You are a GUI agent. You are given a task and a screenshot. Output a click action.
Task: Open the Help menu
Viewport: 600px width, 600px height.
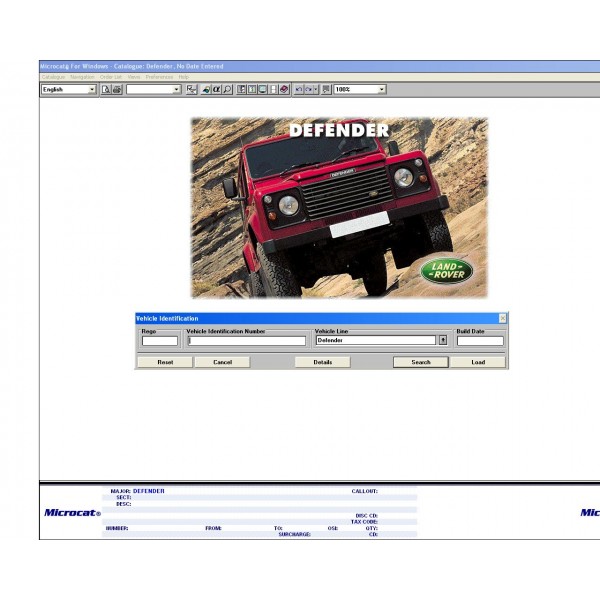click(184, 77)
